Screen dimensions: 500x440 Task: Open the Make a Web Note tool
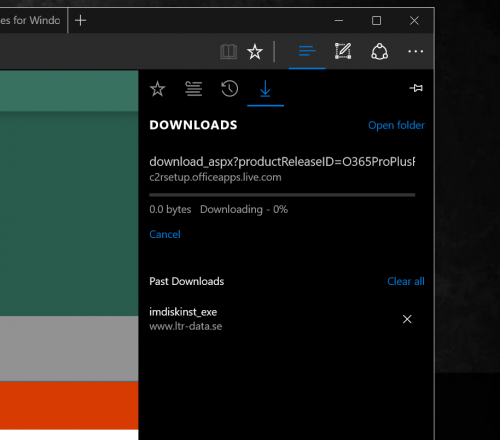pyautogui.click(x=343, y=51)
